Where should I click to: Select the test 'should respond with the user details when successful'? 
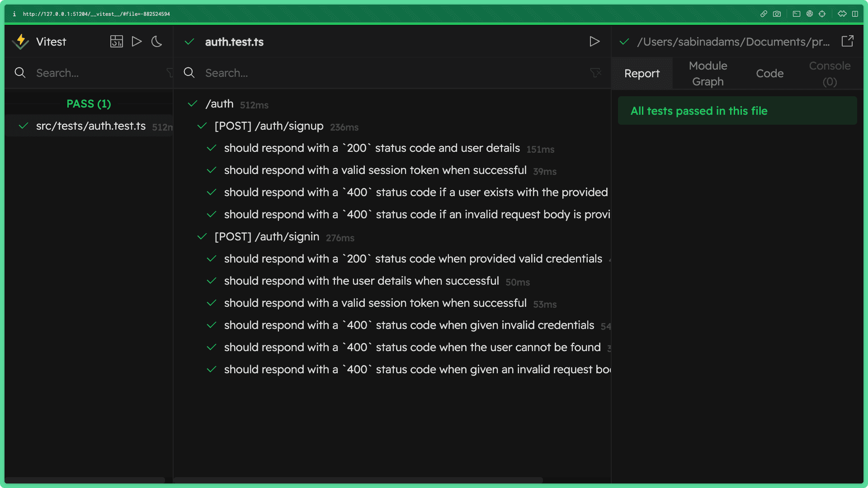(x=361, y=281)
